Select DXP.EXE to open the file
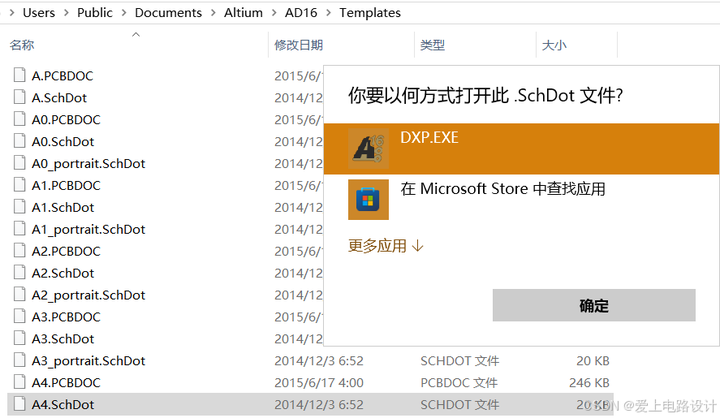 click(521, 148)
